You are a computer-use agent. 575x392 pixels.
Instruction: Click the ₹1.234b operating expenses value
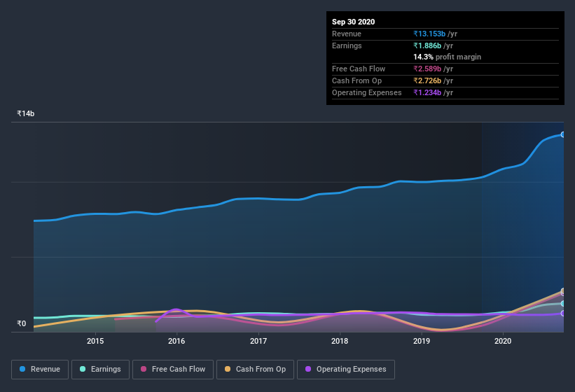427,92
